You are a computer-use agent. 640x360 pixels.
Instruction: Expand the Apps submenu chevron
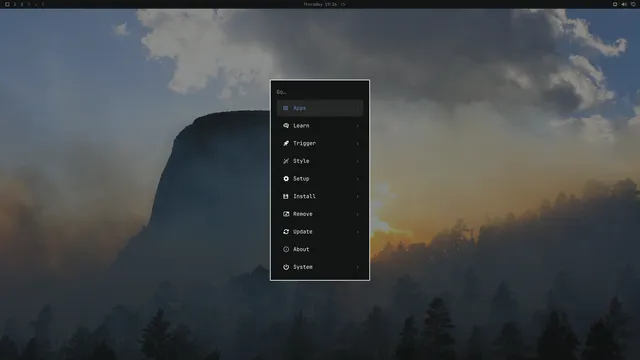click(x=358, y=108)
